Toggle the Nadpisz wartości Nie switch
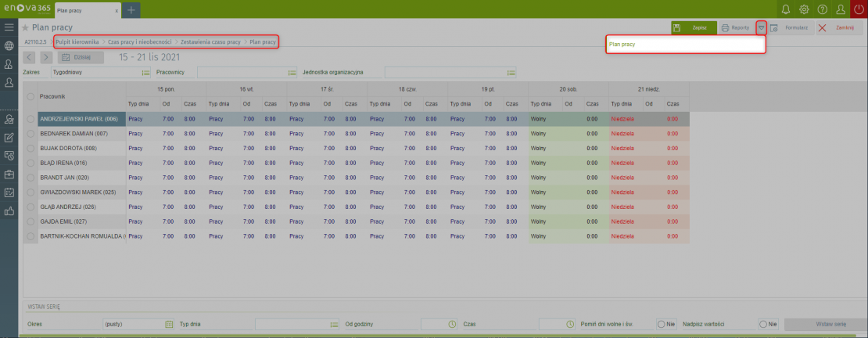Screen dimensions: 868x338 [763, 324]
